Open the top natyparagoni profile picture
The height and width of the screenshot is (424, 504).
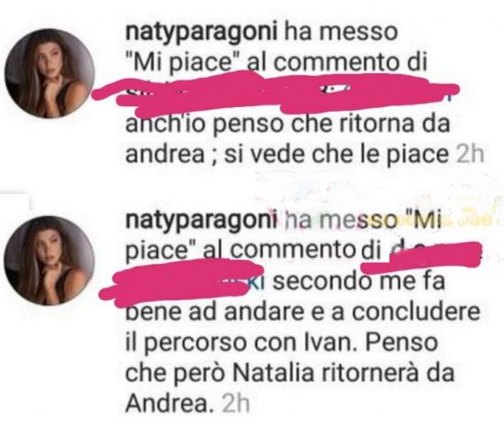(49, 73)
